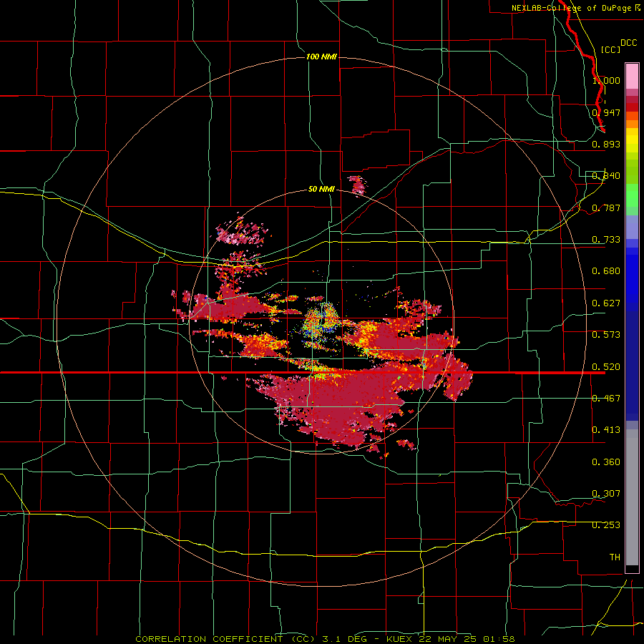Screen dimensions: 644x644
Task: Click the 01:58 timestamp in caption
Action: click(x=499, y=639)
